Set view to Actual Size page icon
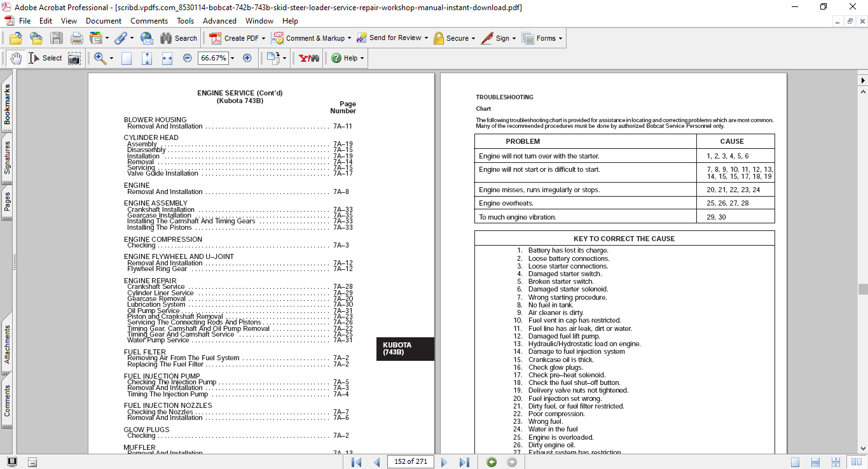 (x=127, y=58)
